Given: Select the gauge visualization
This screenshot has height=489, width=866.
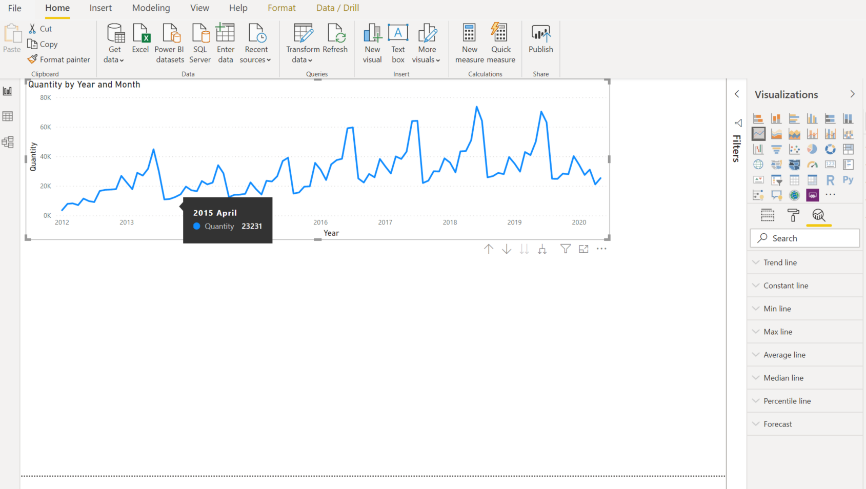Looking at the screenshot, I should click(x=812, y=165).
